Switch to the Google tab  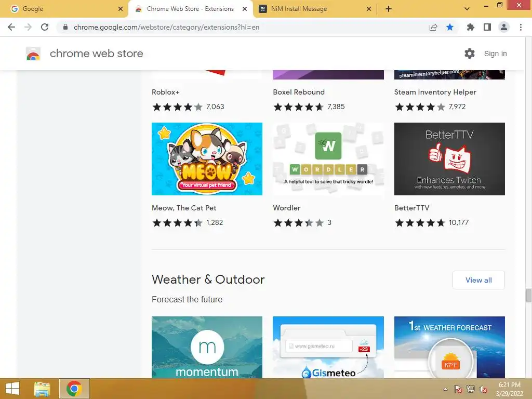pos(64,9)
